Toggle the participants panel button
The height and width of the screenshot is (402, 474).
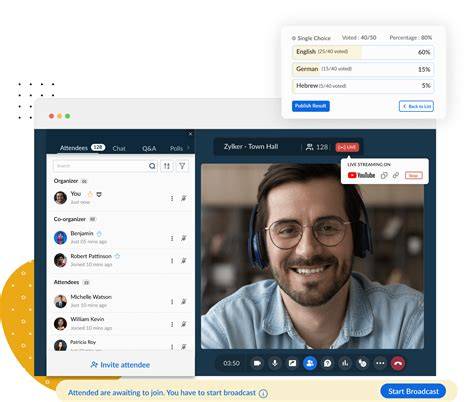click(x=310, y=363)
